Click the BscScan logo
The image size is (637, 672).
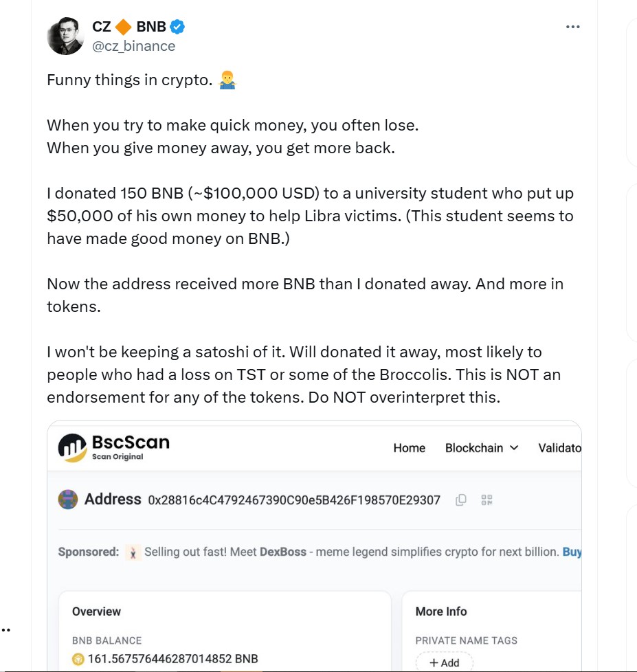[113, 447]
